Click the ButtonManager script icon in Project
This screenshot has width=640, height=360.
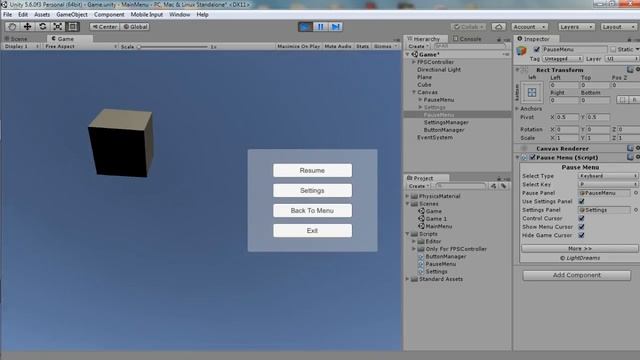(x=421, y=256)
